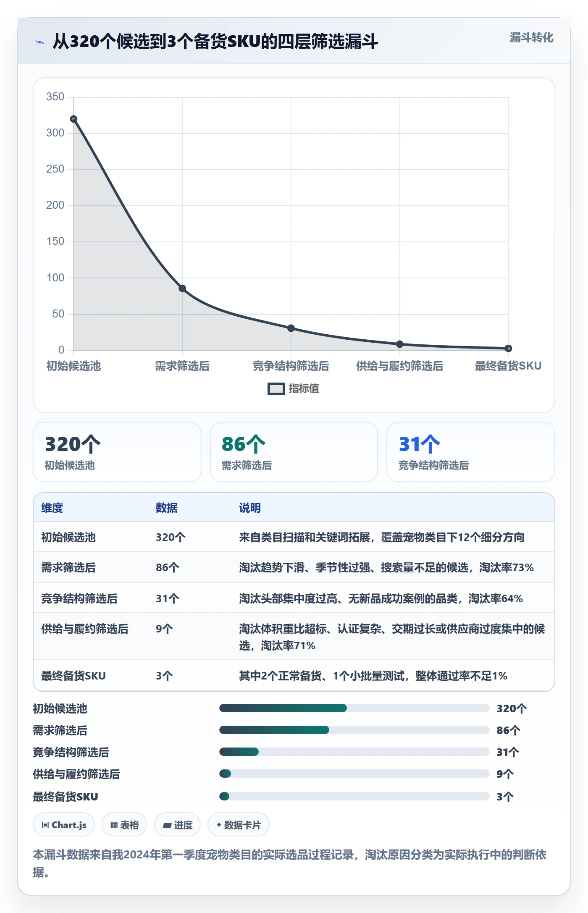Click the 初始候选池 cell in the table
This screenshot has height=913, width=588.
tap(68, 537)
